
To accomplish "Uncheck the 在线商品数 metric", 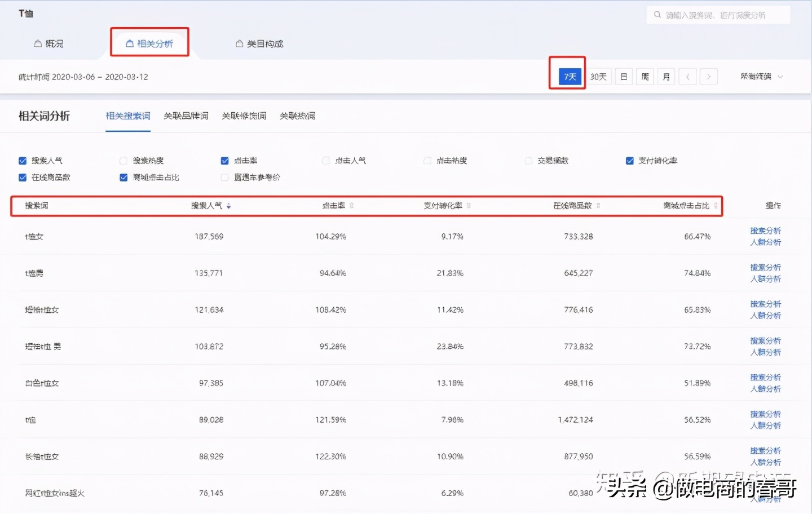I will (x=22, y=177).
